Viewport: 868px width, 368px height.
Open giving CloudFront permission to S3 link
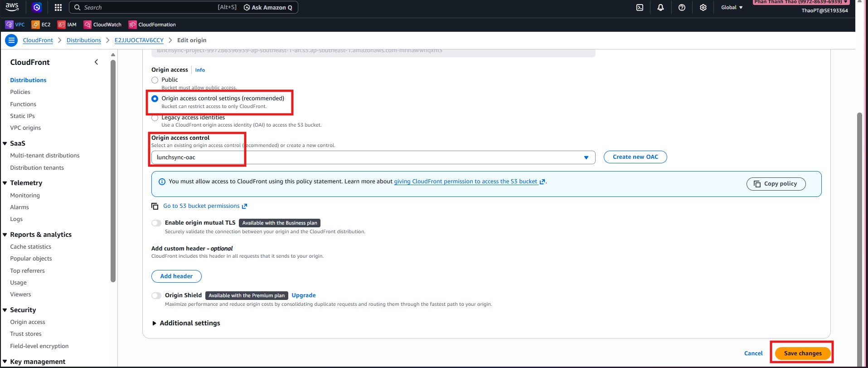pos(469,182)
